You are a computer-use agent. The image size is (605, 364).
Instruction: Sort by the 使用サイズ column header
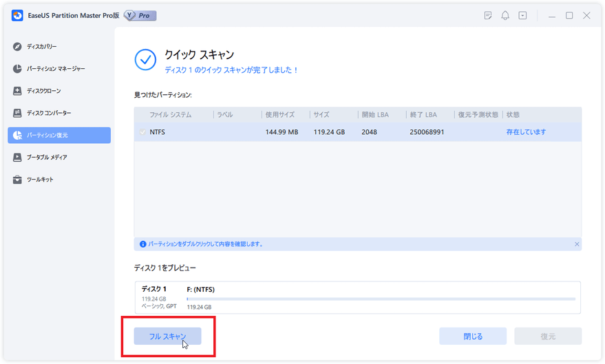coord(280,115)
